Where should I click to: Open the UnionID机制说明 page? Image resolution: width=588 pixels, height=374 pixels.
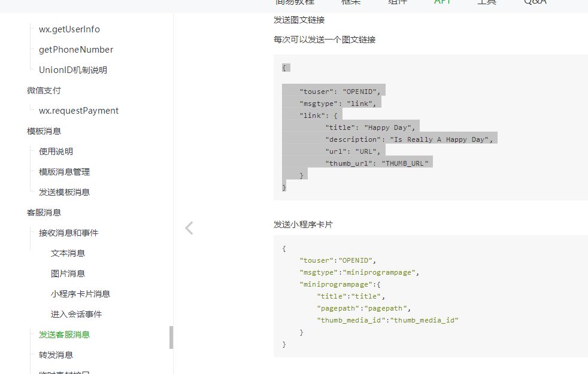click(x=73, y=70)
